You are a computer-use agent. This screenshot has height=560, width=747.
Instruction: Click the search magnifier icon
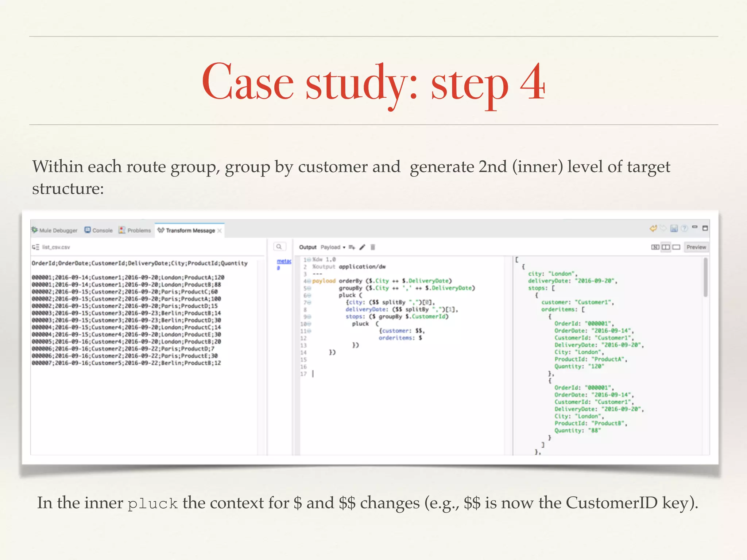(279, 247)
